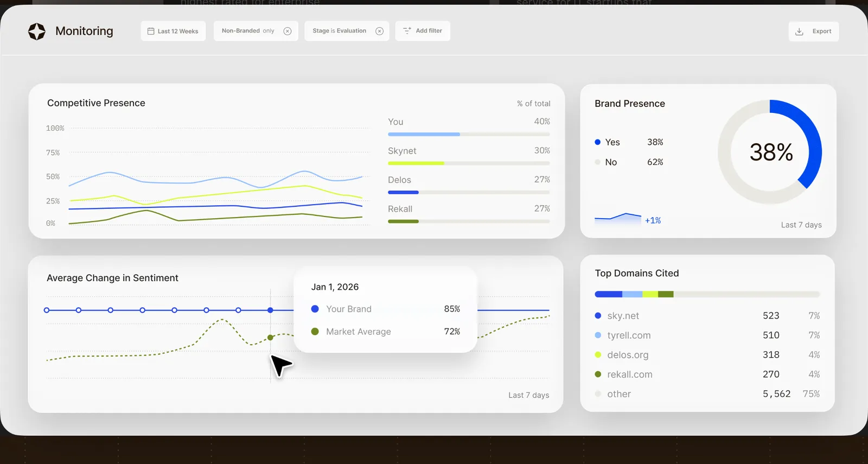
Task: Click the olive dot beside rekall.com
Action: click(x=598, y=374)
